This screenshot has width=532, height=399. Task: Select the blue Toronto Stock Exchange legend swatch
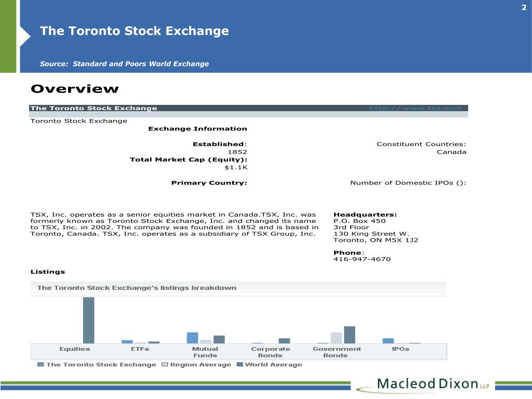click(41, 364)
